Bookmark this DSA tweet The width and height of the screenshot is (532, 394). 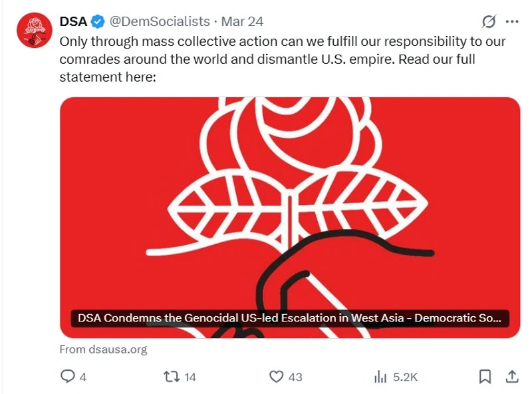pyautogui.click(x=485, y=377)
